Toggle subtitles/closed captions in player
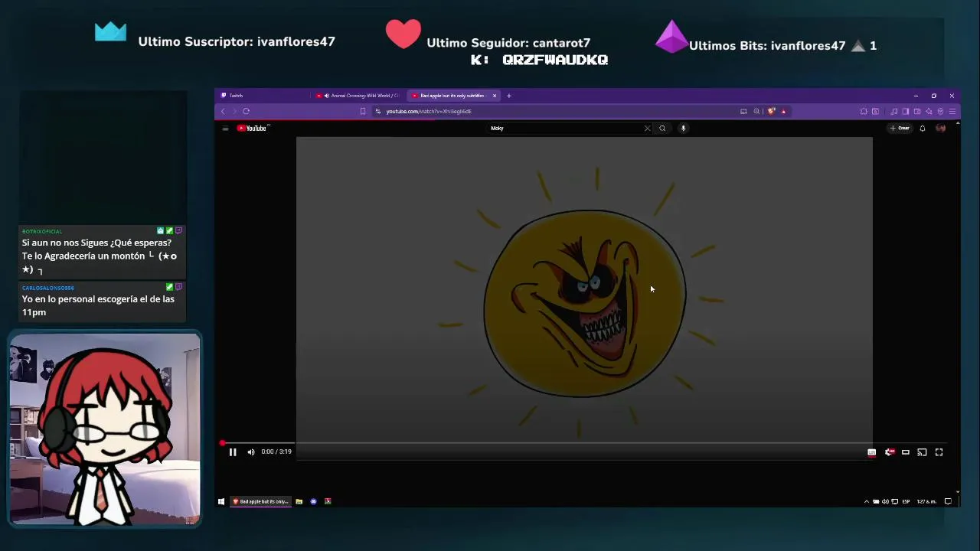Viewport: 980px width, 551px height. [871, 452]
